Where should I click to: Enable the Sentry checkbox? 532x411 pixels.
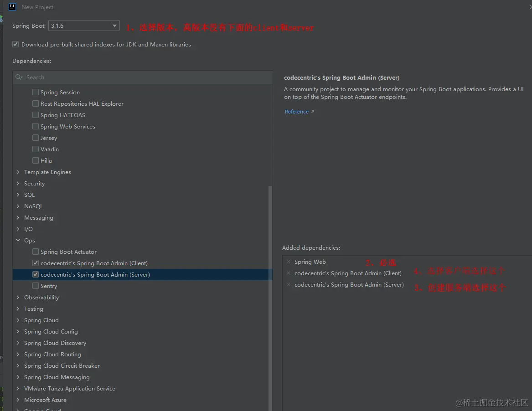[35, 286]
